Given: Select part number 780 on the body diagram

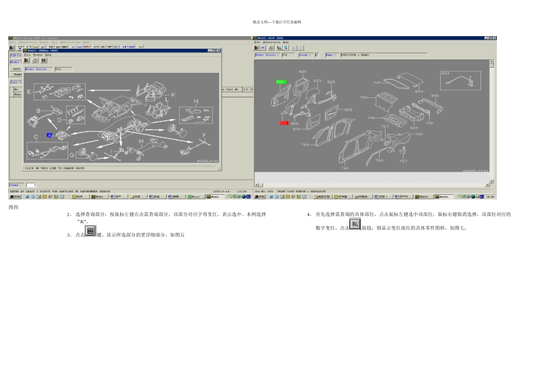Looking at the screenshot, I should (419, 134).
